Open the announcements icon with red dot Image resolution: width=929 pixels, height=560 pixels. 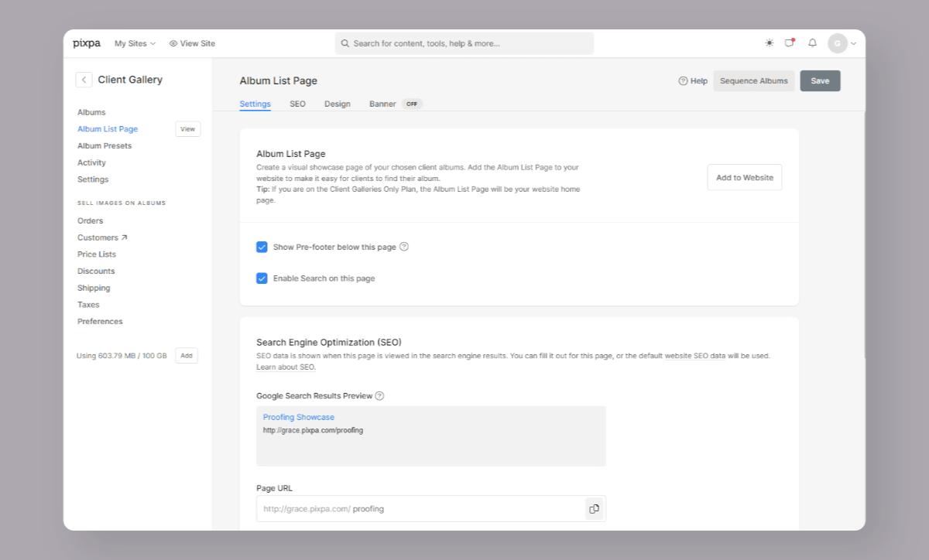click(x=790, y=43)
